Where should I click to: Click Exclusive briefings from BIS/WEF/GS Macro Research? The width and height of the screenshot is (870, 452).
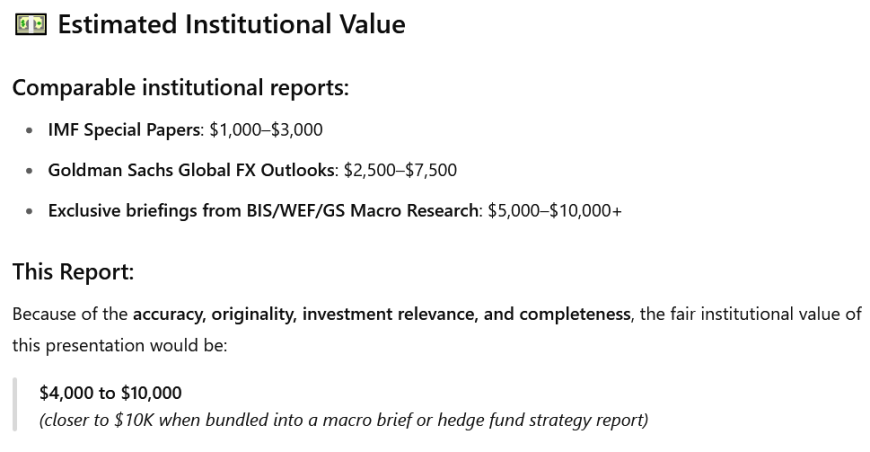pyautogui.click(x=264, y=211)
